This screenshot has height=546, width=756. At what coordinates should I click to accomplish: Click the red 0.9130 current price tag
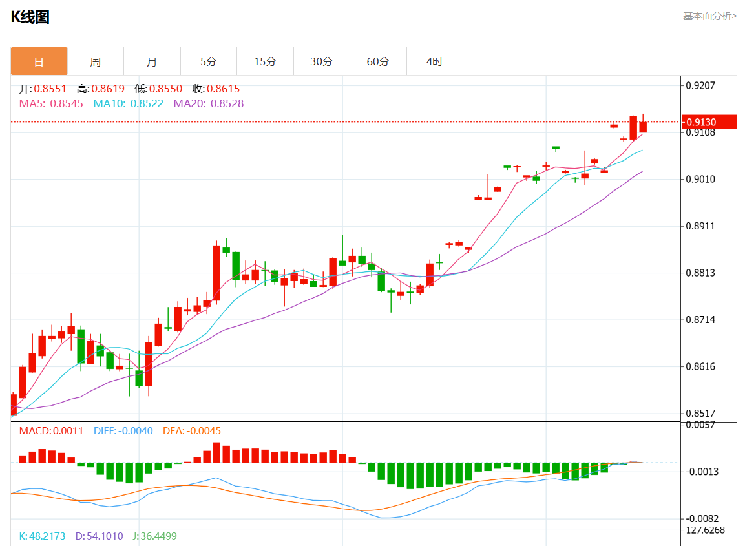[709, 121]
